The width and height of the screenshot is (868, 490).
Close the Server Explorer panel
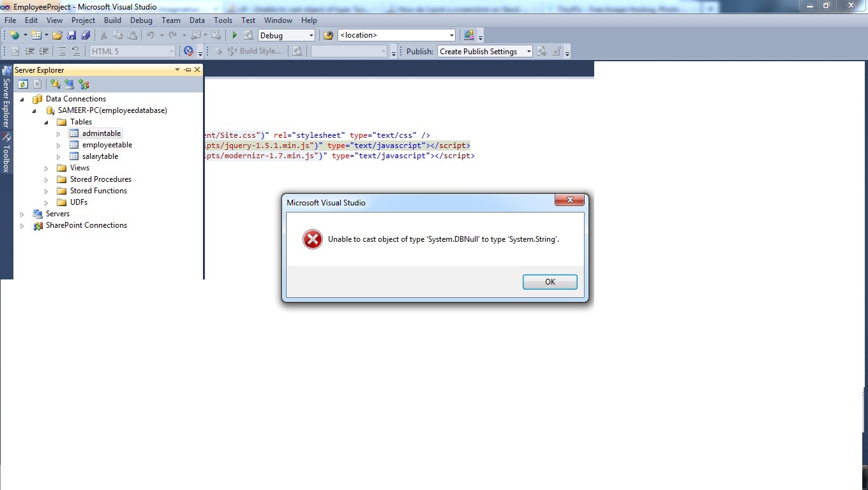pos(197,70)
